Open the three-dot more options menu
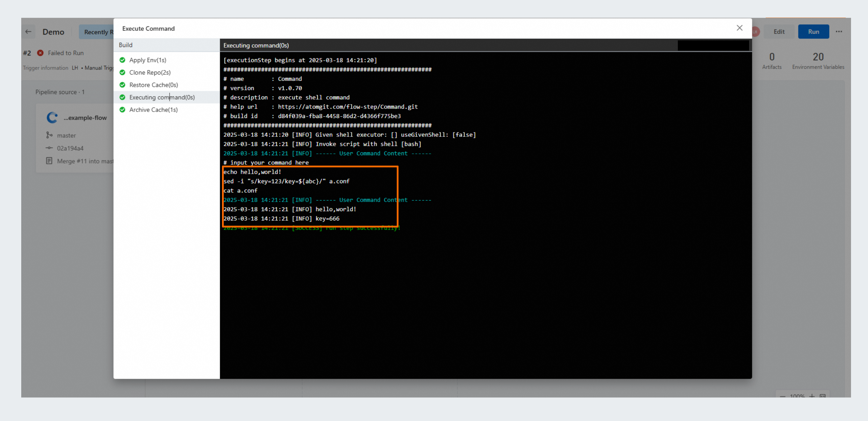Image resolution: width=868 pixels, height=421 pixels. click(839, 32)
